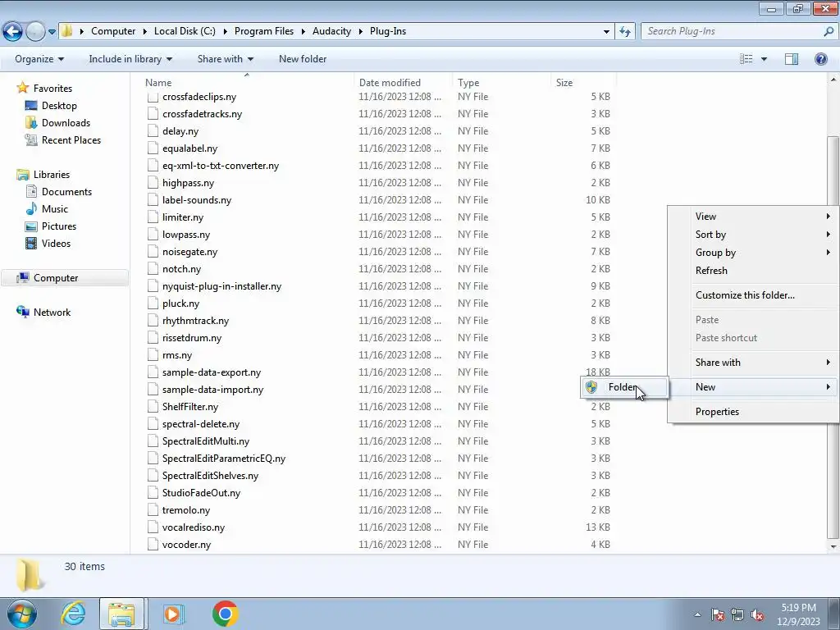Click the Windows Start button

tap(21, 614)
